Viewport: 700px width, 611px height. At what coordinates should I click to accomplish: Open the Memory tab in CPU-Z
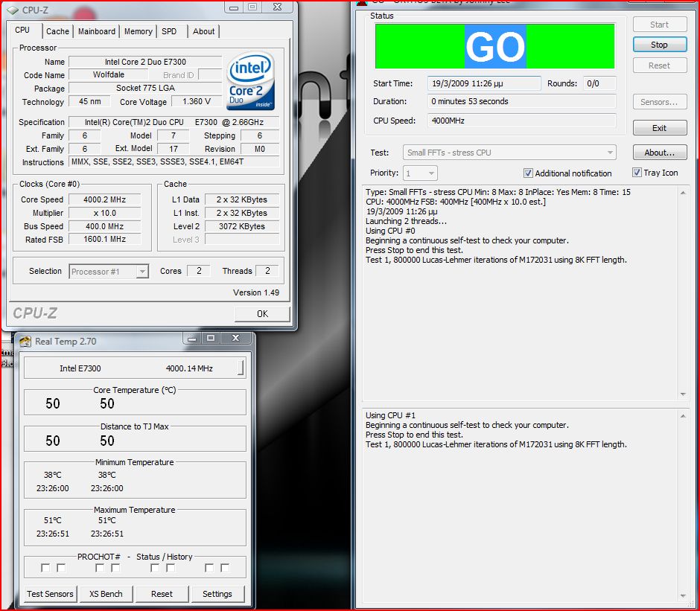click(139, 31)
